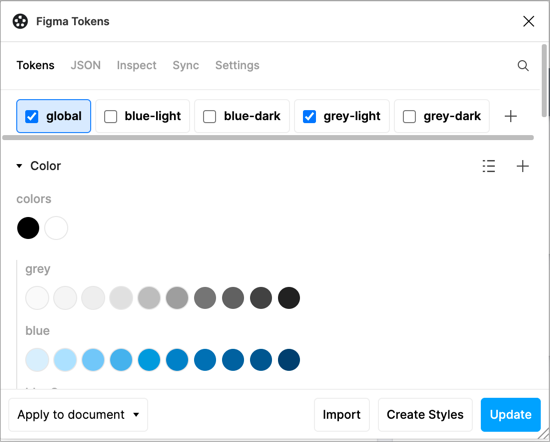
Task: Select the fifth blue swatch
Action: click(x=149, y=360)
